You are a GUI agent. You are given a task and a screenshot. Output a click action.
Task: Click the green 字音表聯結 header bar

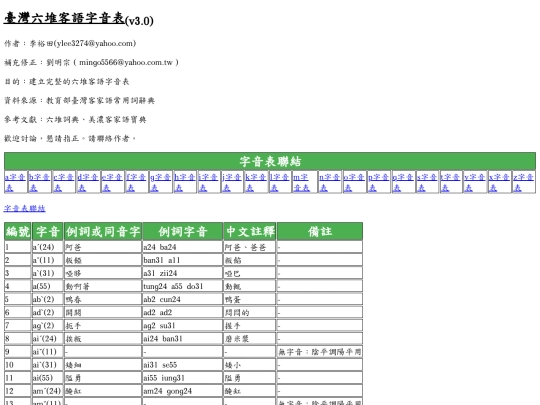coord(270,161)
